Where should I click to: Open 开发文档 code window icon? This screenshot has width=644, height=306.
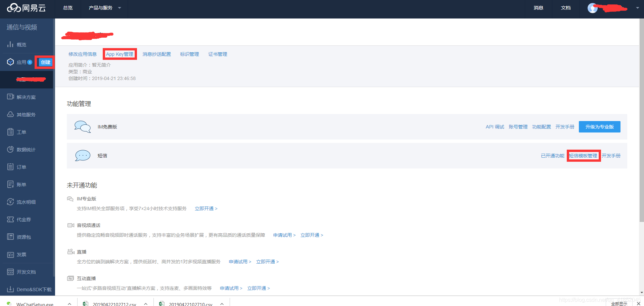point(10,272)
